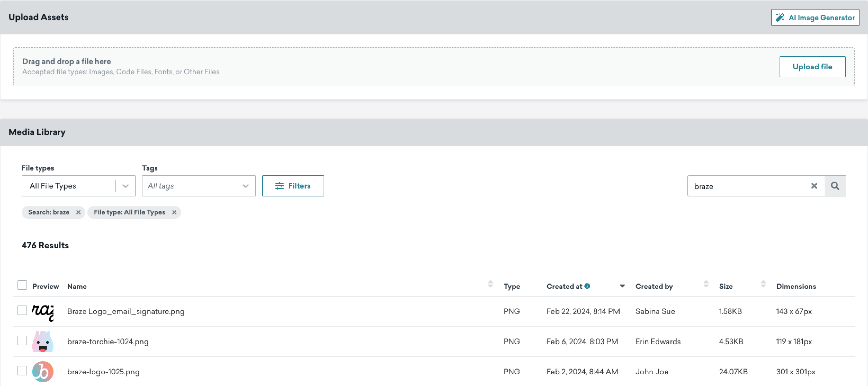
Task: Click the Created at column header
Action: point(564,286)
